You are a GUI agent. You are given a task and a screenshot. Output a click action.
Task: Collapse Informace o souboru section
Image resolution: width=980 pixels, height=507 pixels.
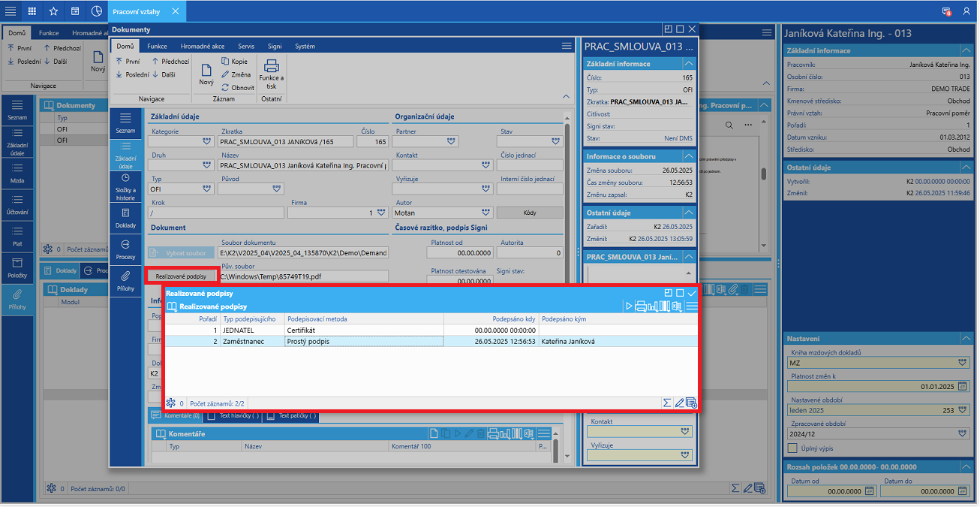688,156
